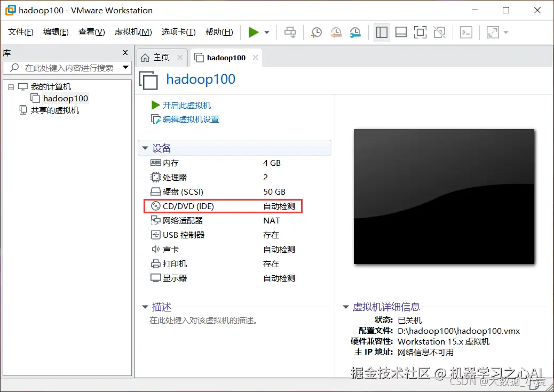This screenshot has width=554, height=392.
Task: Open the snapshot manager wrench-clock icon
Action: [355, 32]
